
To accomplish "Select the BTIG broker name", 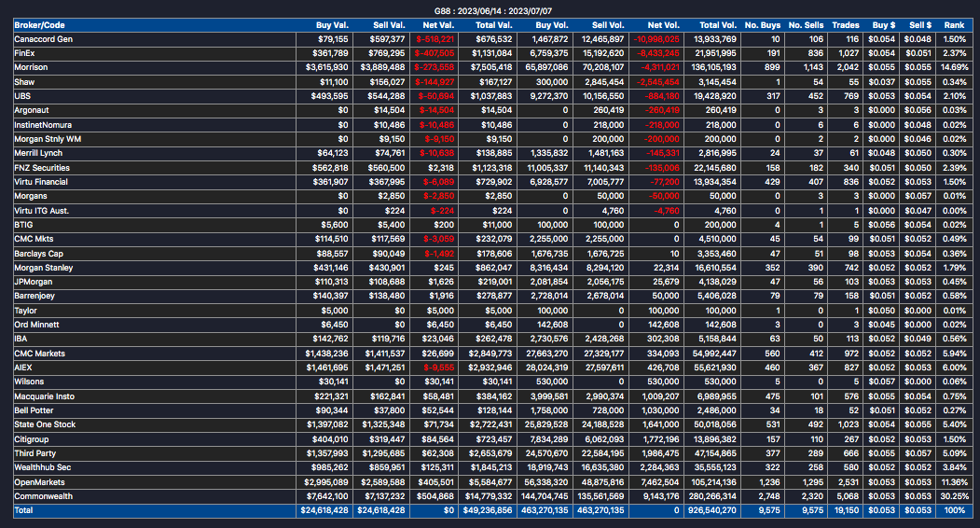I will point(23,225).
